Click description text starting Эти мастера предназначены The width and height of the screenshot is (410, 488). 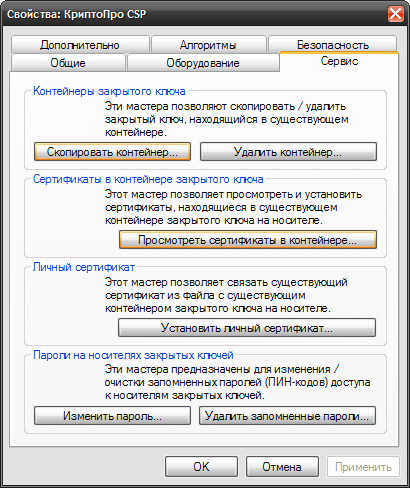point(237,382)
